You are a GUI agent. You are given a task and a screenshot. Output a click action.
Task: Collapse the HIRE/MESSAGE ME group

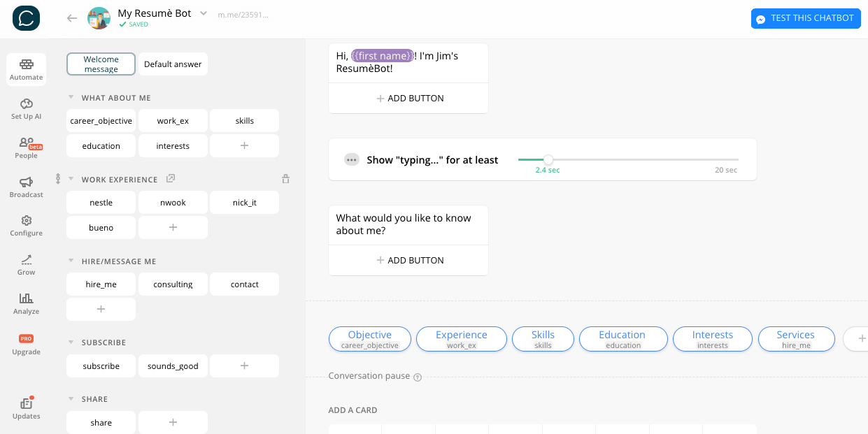pyautogui.click(x=71, y=261)
